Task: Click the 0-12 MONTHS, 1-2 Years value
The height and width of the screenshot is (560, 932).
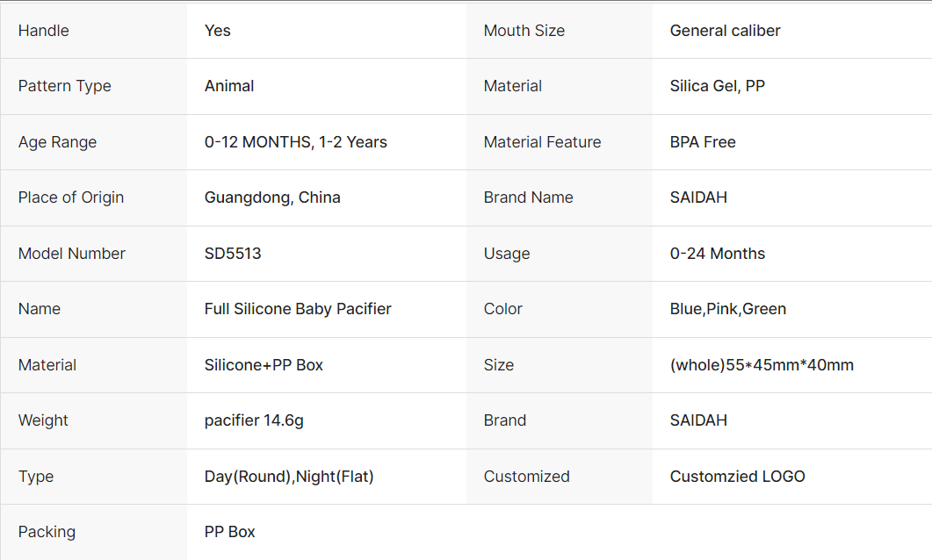Action: (x=295, y=142)
